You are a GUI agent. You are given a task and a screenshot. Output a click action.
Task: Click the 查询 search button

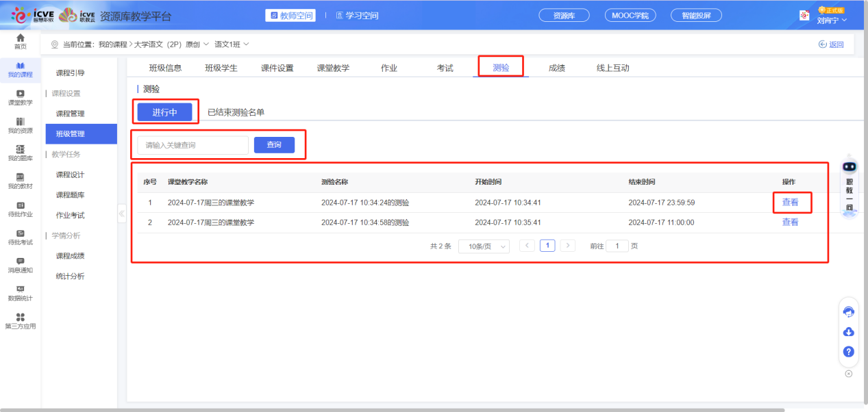click(274, 145)
